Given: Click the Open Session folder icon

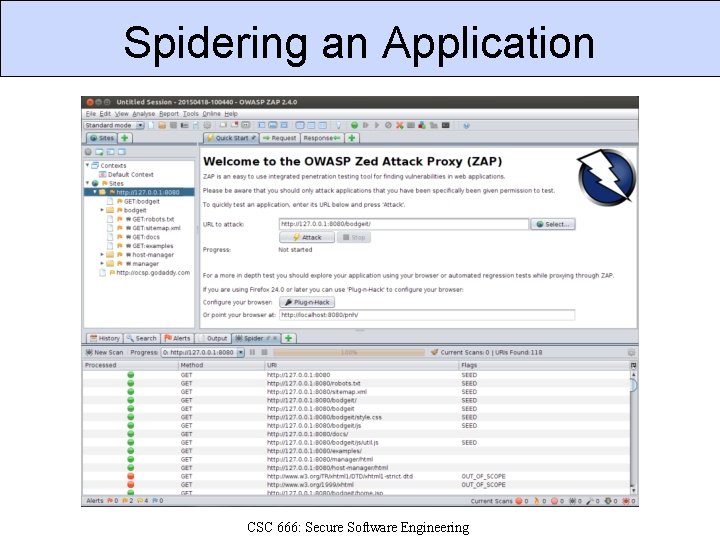Looking at the screenshot, I should [162, 125].
